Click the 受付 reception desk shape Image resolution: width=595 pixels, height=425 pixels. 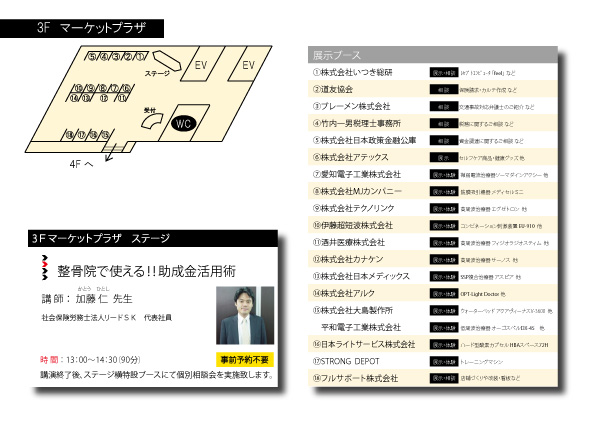tap(152, 121)
